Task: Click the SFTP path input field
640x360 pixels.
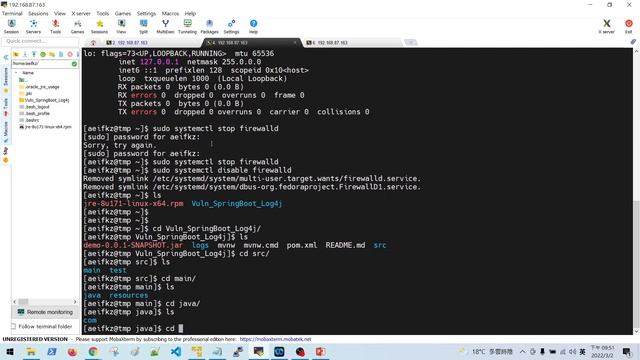Action: [41, 64]
